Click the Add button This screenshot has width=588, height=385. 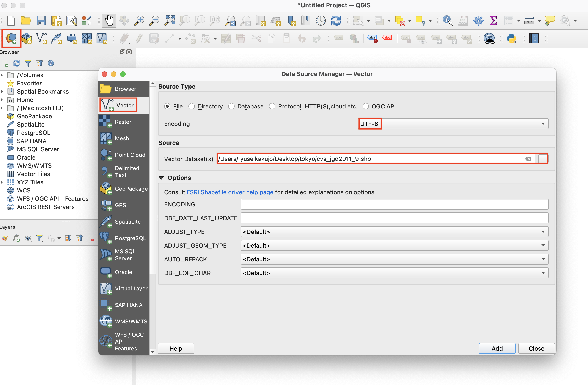click(x=497, y=348)
